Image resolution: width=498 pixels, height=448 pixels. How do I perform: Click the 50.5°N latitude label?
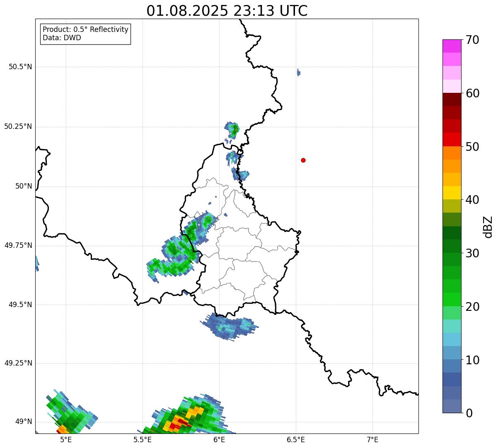tap(20, 67)
